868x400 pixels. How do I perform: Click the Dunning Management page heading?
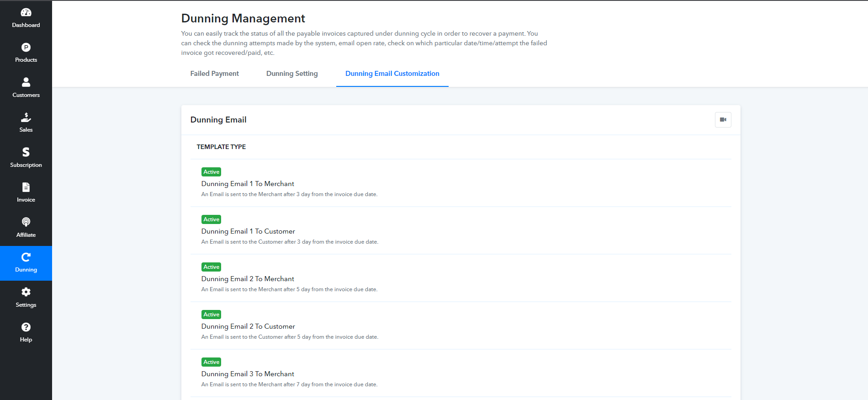pos(243,18)
